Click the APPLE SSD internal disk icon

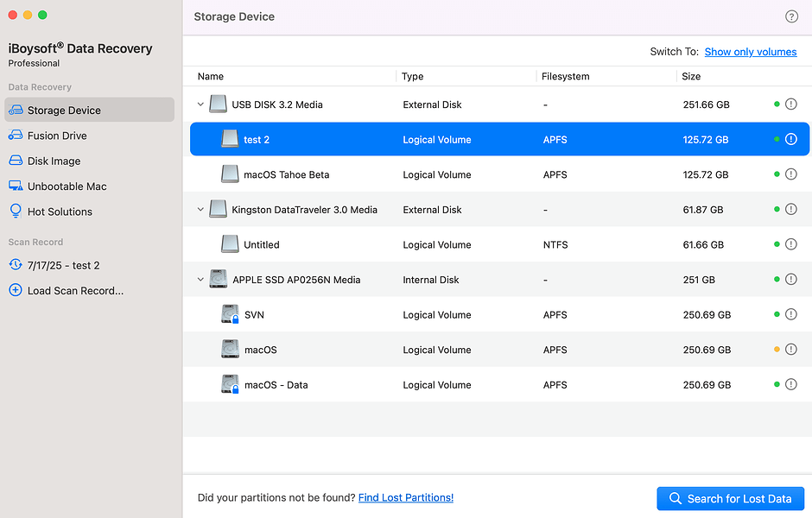[x=219, y=280]
